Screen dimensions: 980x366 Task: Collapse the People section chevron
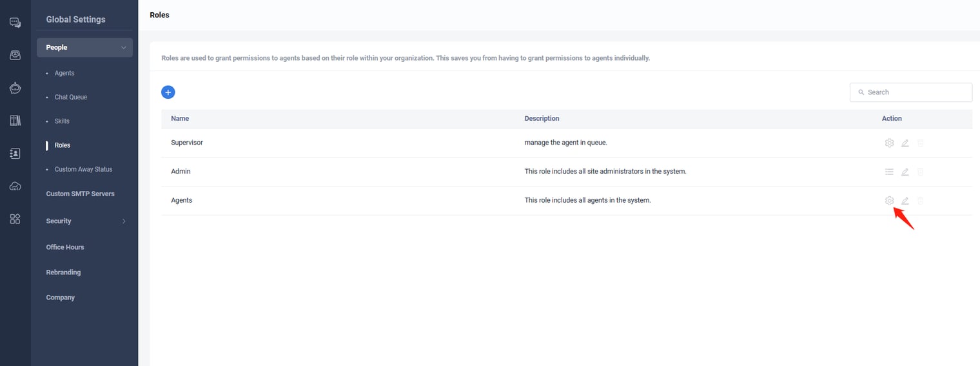click(x=124, y=48)
